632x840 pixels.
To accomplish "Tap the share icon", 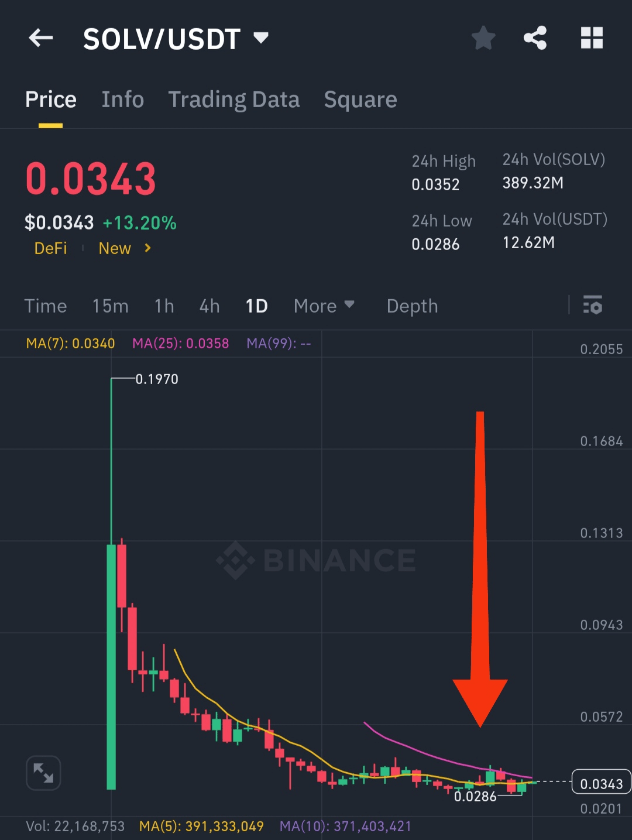I will (x=535, y=39).
